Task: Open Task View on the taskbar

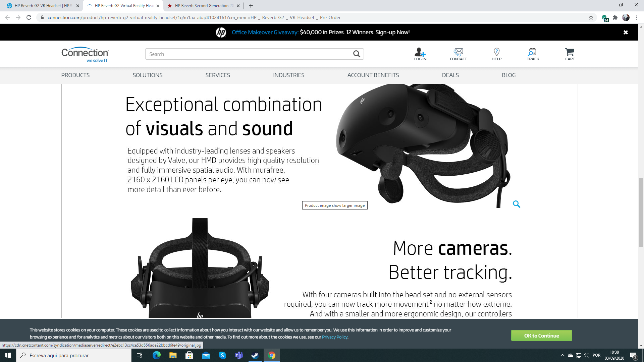Action: 140,355
